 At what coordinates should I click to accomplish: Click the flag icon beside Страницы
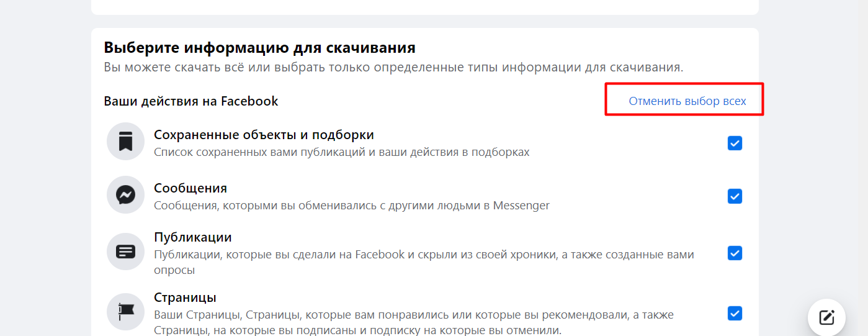[x=125, y=312]
